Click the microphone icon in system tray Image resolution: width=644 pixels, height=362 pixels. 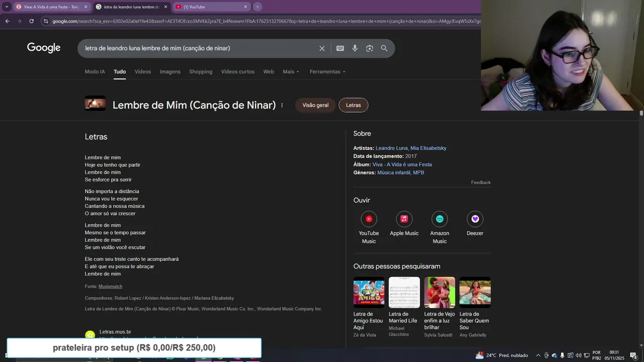pos(562,355)
